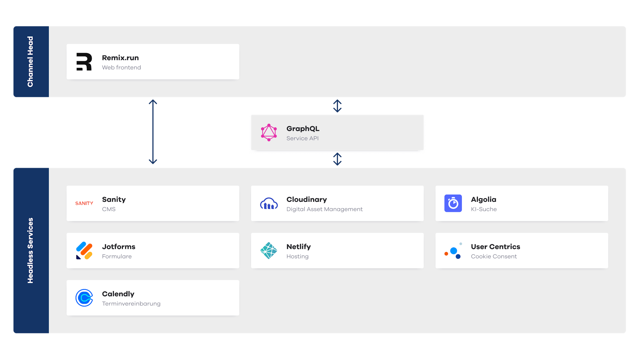Select the User Centrics card title
This screenshot has height=362, width=644.
[495, 247]
